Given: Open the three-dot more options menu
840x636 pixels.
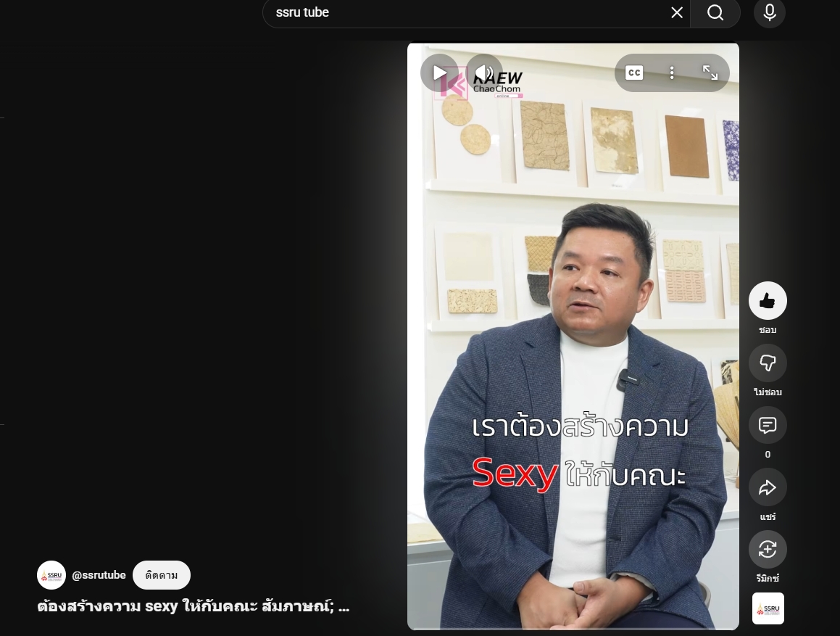Looking at the screenshot, I should point(672,73).
